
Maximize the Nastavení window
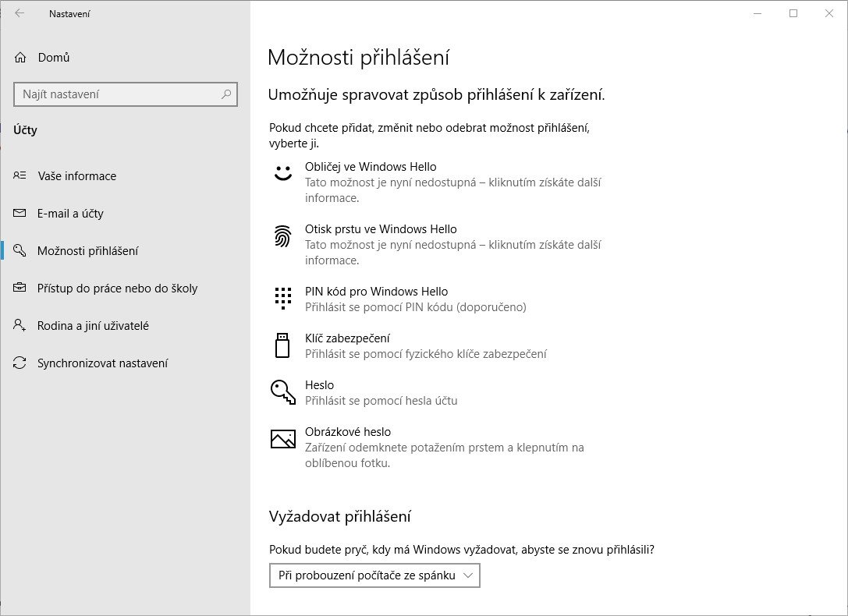point(793,13)
